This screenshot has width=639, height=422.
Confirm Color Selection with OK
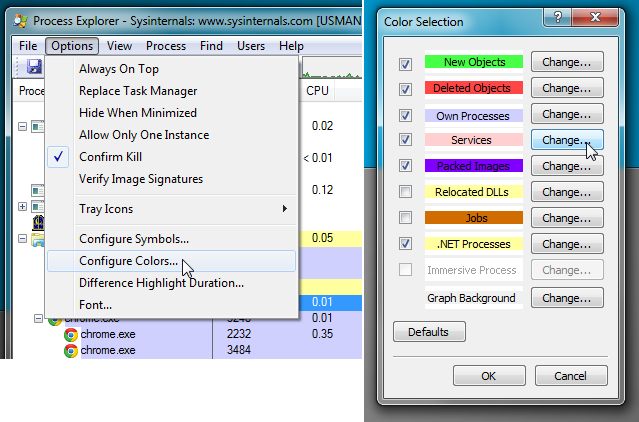coord(489,376)
